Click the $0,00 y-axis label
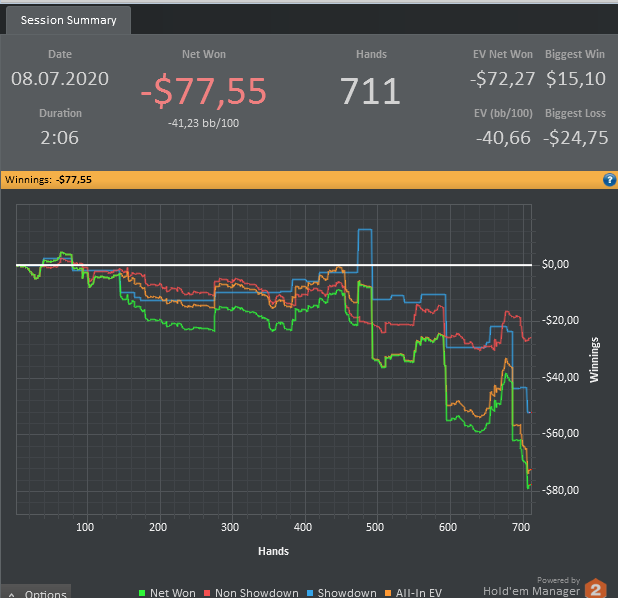The height and width of the screenshot is (598, 618). point(555,264)
